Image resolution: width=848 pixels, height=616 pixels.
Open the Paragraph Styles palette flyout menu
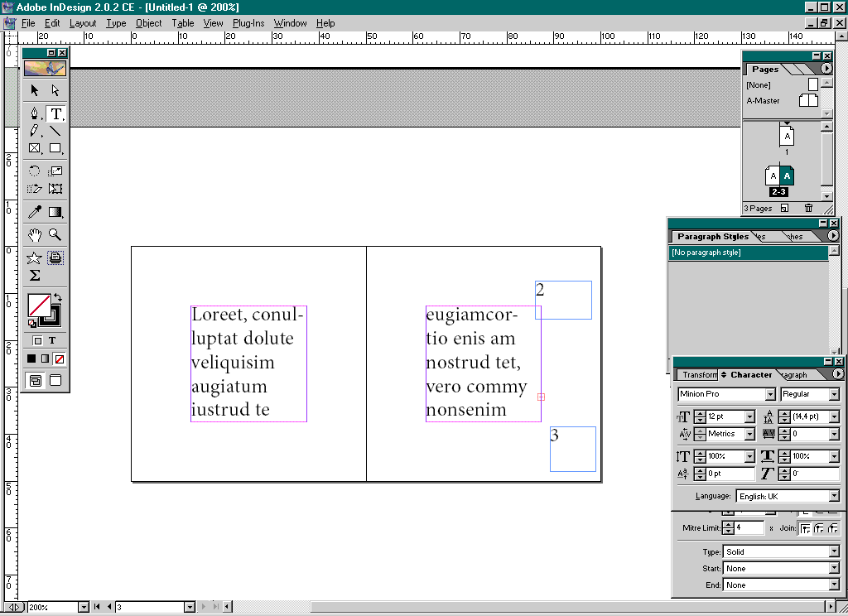point(833,236)
